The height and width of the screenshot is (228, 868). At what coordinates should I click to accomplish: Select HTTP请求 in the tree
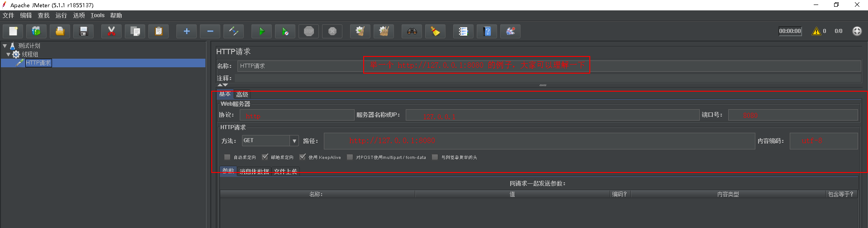(x=38, y=63)
